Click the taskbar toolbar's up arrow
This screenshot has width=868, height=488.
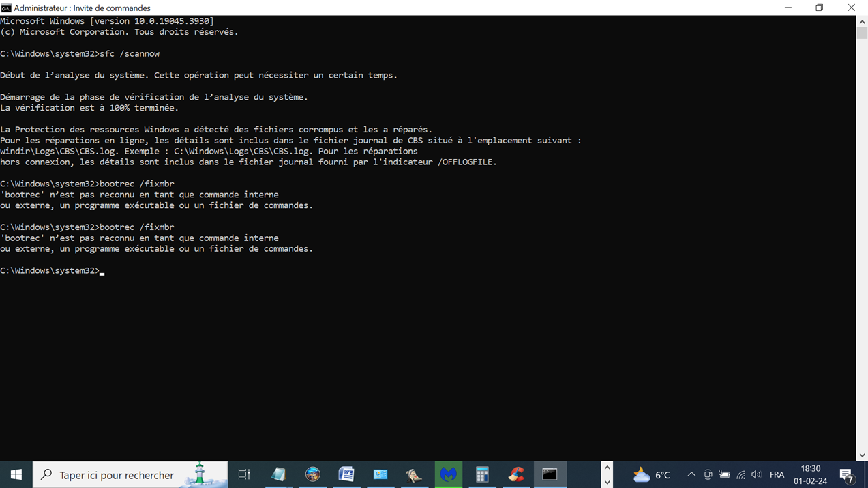point(607,468)
